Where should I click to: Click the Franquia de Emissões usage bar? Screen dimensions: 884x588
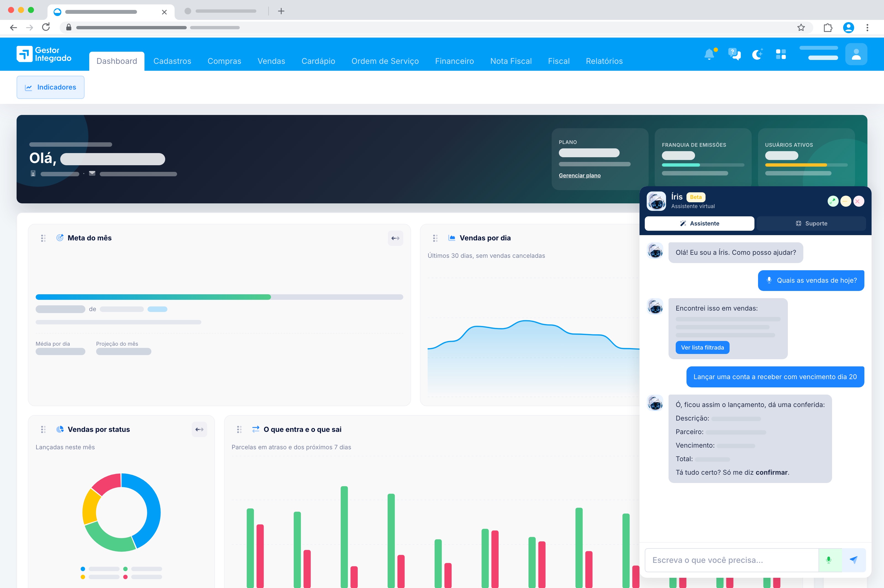(703, 165)
